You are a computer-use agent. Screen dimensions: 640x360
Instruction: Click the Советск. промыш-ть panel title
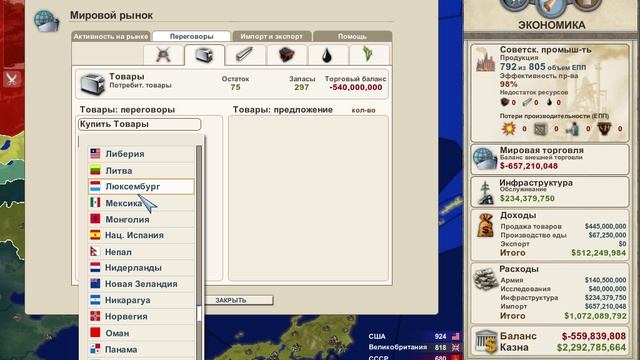(x=545, y=50)
